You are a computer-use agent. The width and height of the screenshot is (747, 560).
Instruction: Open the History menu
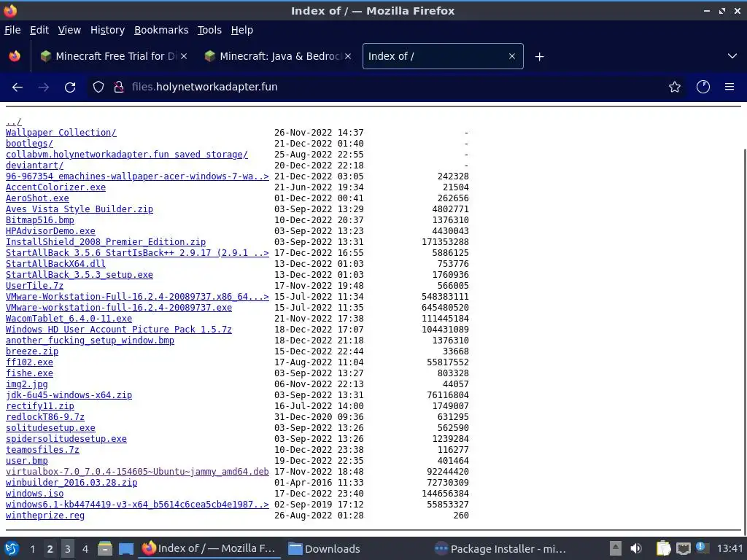(107, 30)
